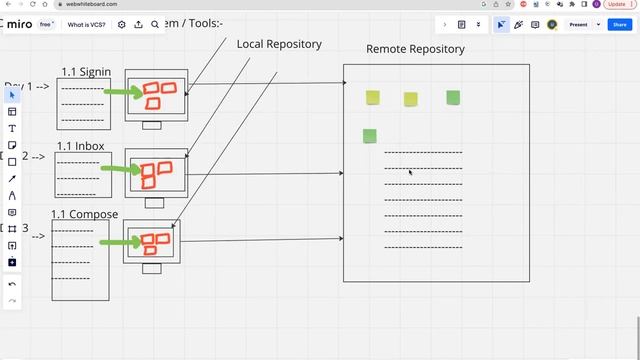Viewport: 640px width, 360px height.
Task: Select the '1.1 Signin' label
Action: 86,72
